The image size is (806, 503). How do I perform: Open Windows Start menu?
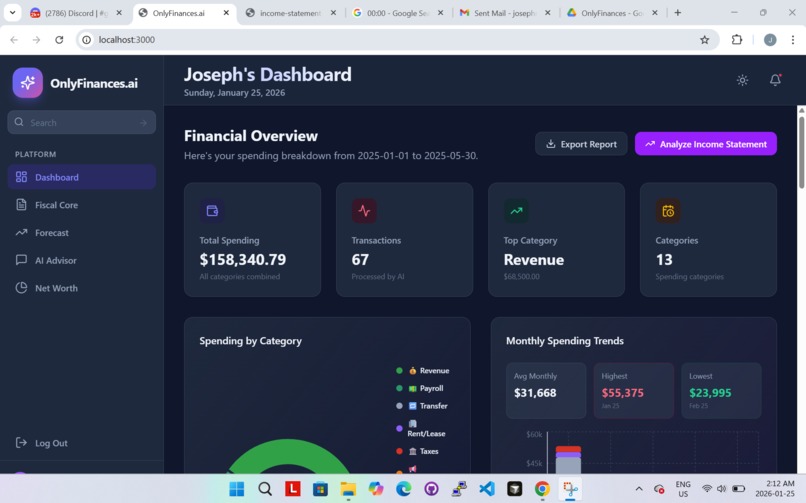point(237,489)
